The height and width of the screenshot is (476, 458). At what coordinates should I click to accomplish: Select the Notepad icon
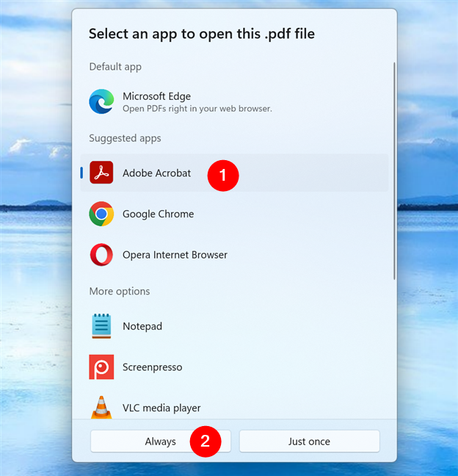(x=101, y=326)
